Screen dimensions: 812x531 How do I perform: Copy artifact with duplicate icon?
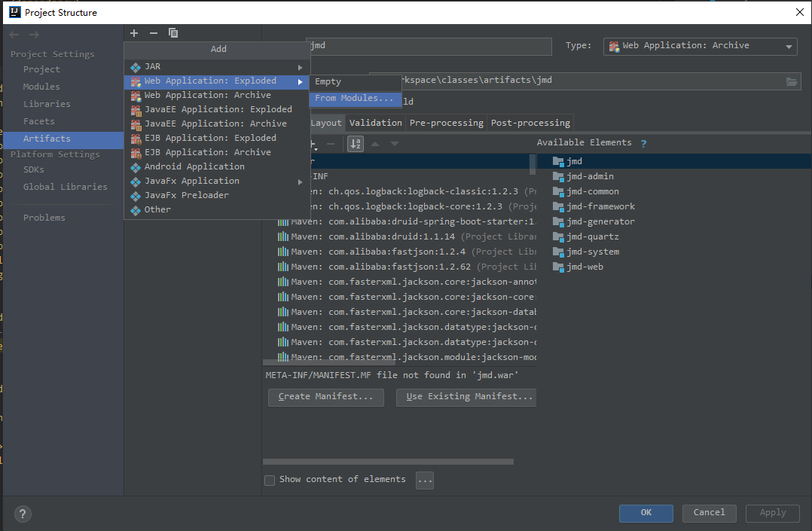173,33
